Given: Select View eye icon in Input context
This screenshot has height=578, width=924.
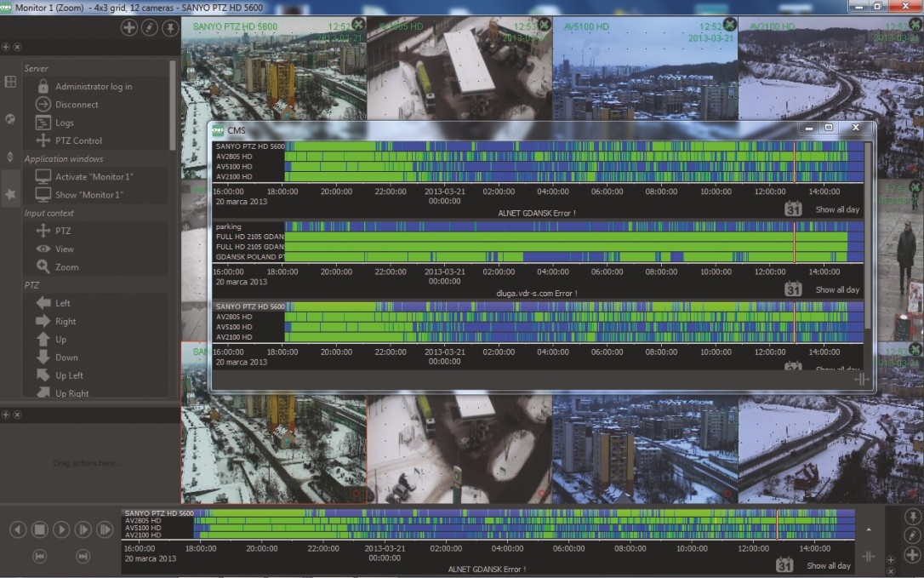Looking at the screenshot, I should tap(43, 249).
